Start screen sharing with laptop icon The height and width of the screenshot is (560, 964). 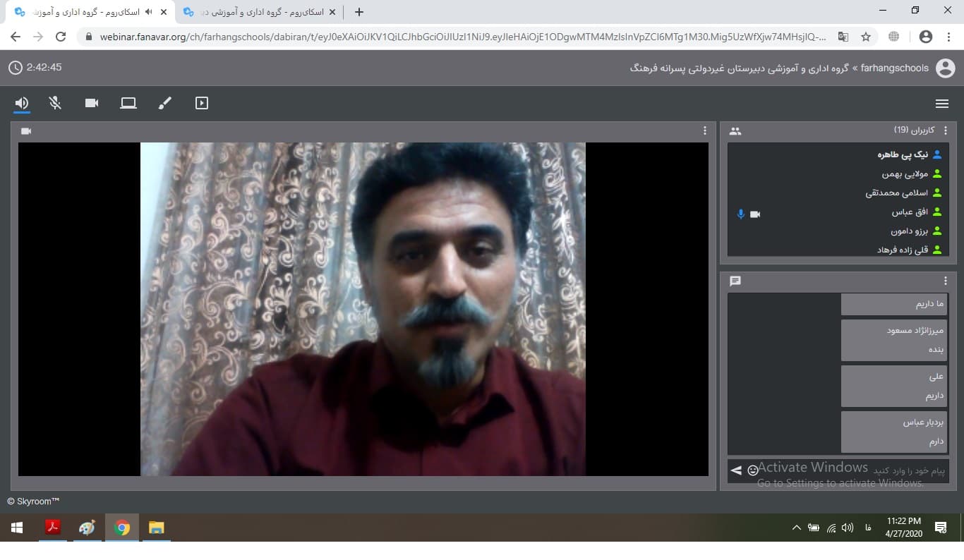coord(128,103)
